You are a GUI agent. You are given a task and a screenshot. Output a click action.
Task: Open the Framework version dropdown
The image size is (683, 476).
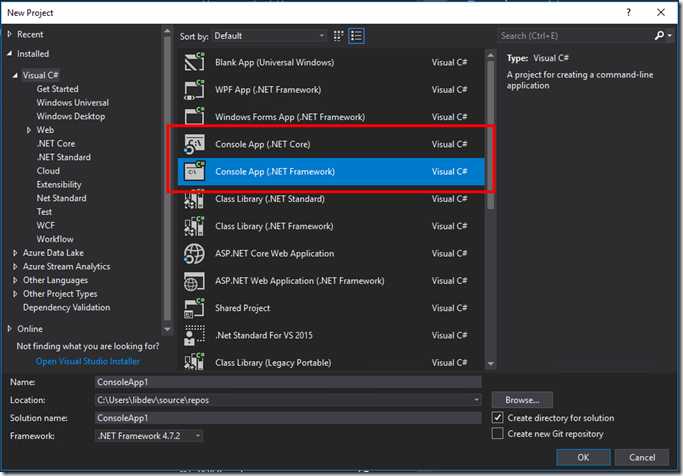(149, 436)
